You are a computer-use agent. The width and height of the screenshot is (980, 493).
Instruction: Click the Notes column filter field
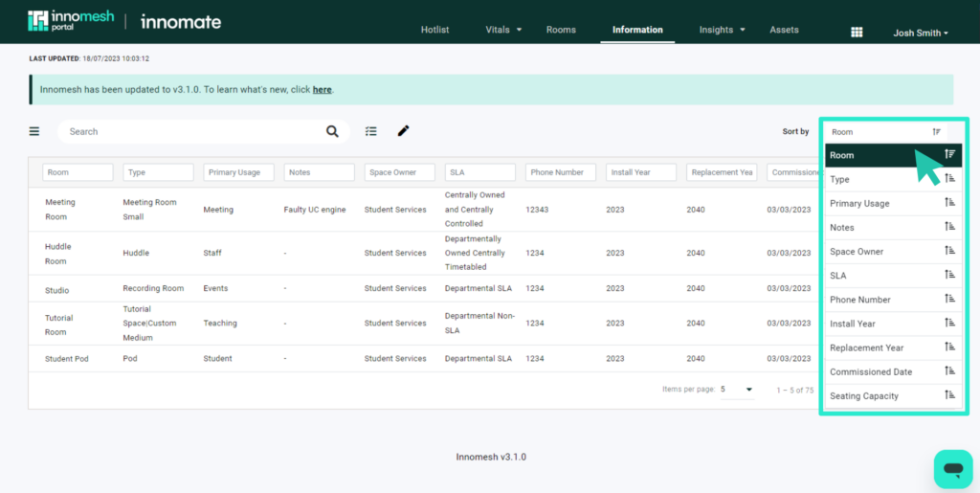point(320,172)
